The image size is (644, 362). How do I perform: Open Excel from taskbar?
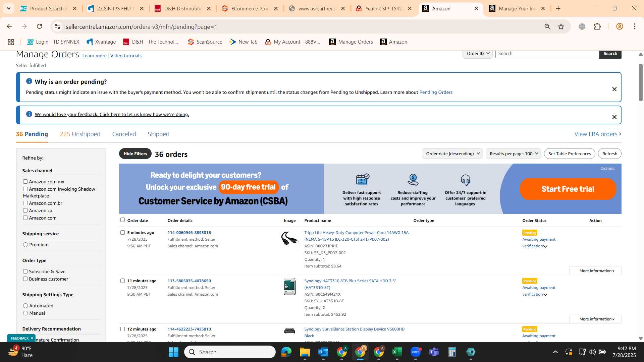click(x=397, y=352)
